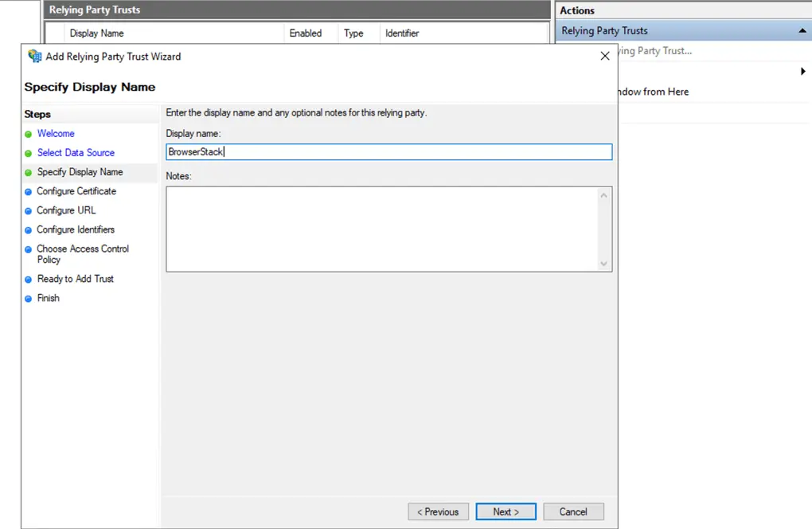This screenshot has width=812, height=529.
Task: Collapse the Relying Party Trusts actions section
Action: [802, 31]
